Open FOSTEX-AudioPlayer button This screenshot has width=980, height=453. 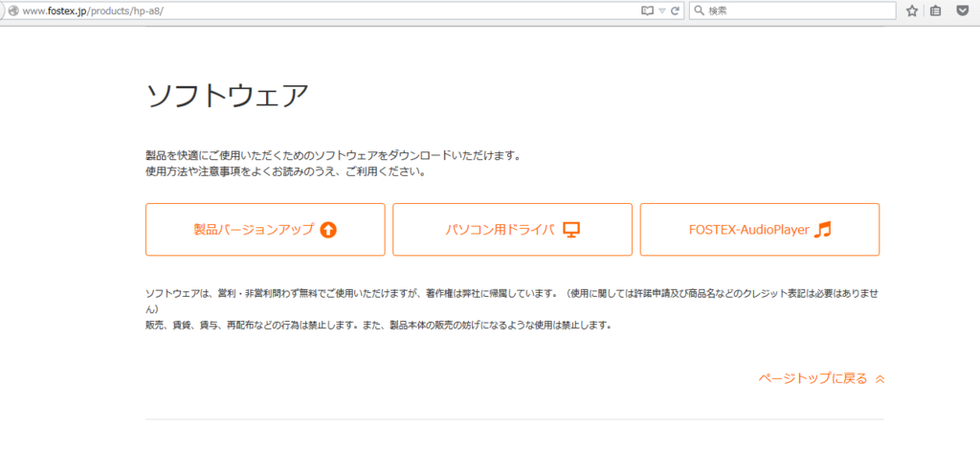click(x=760, y=230)
